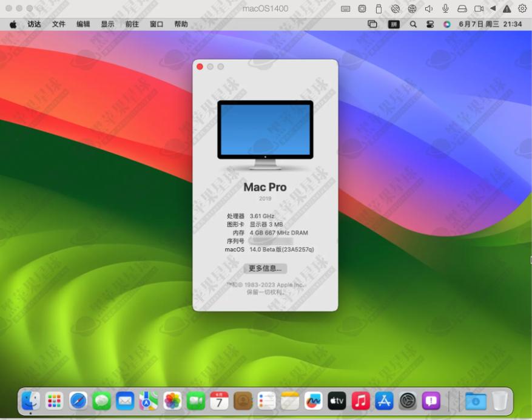Open Photos from the Dock
The image size is (532, 420).
click(172, 401)
